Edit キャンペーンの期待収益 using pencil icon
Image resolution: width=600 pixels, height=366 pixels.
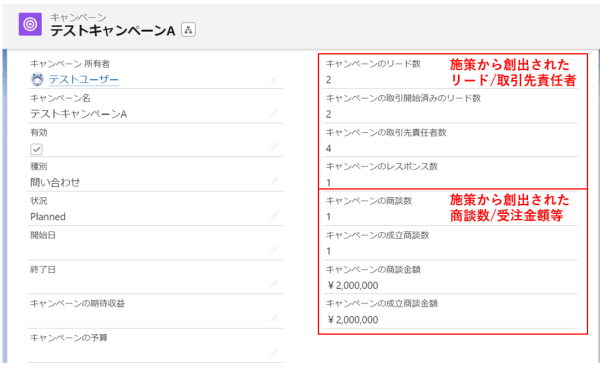pyautogui.click(x=274, y=318)
